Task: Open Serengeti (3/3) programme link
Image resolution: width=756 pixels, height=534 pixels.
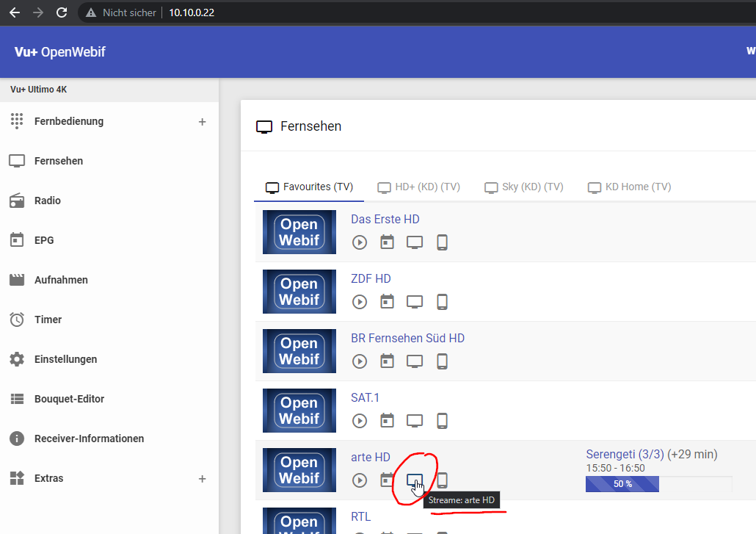Action: pos(625,455)
